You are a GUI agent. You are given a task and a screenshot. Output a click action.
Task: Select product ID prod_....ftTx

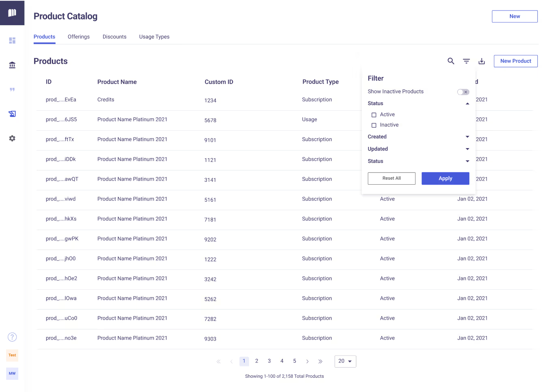60,140
